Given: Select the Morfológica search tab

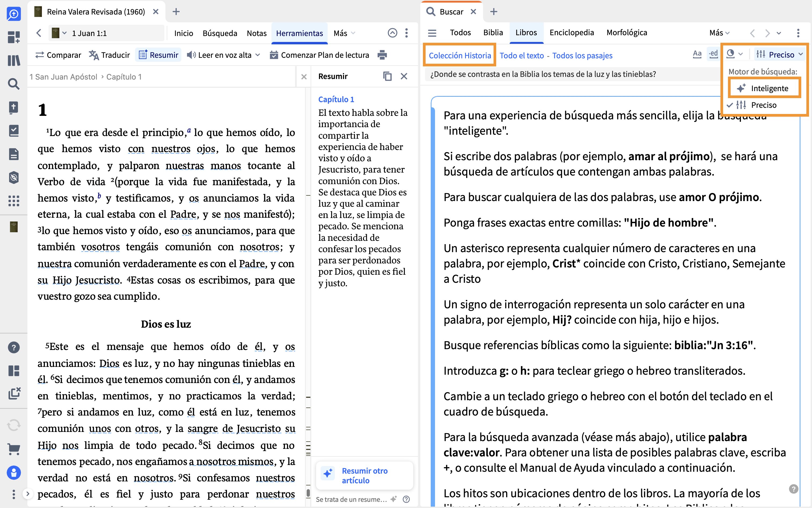Looking at the screenshot, I should click(626, 33).
